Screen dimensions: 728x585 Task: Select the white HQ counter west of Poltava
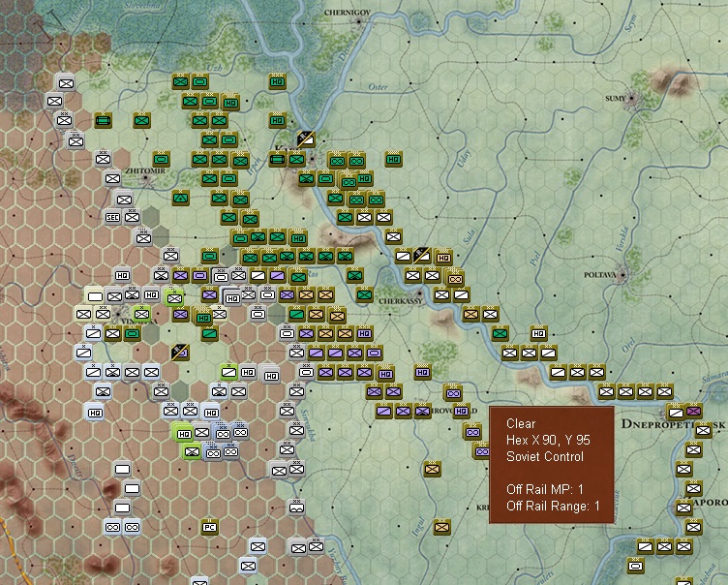538,333
